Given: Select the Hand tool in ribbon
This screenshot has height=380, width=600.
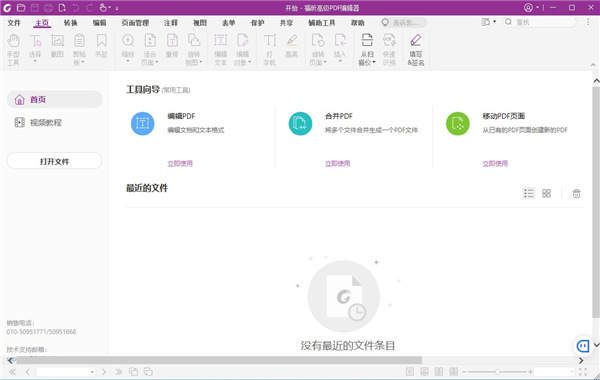Looking at the screenshot, I should (13, 41).
